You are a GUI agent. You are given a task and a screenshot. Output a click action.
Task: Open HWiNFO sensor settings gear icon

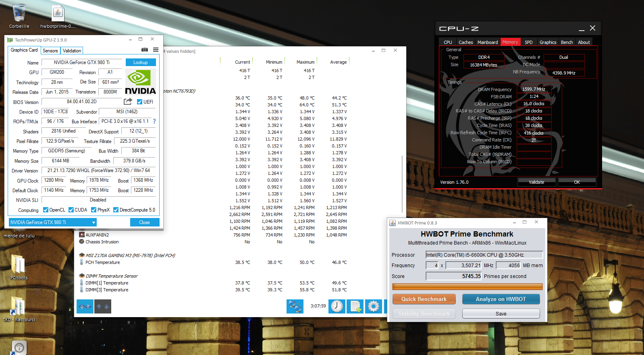click(x=374, y=307)
